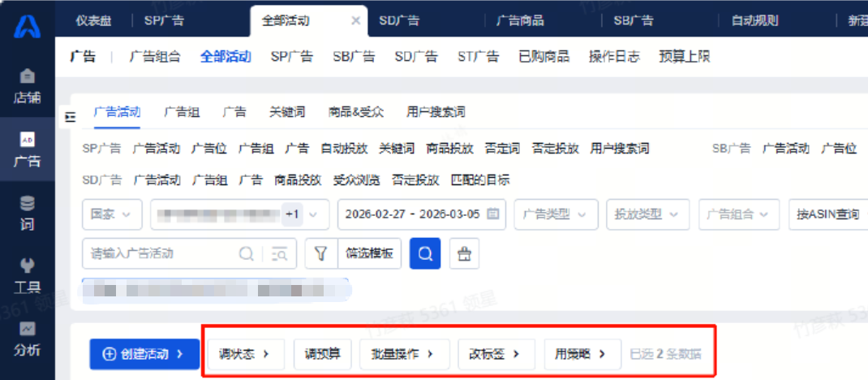Click the blue search magnifier button
The image size is (868, 380).
(x=424, y=254)
